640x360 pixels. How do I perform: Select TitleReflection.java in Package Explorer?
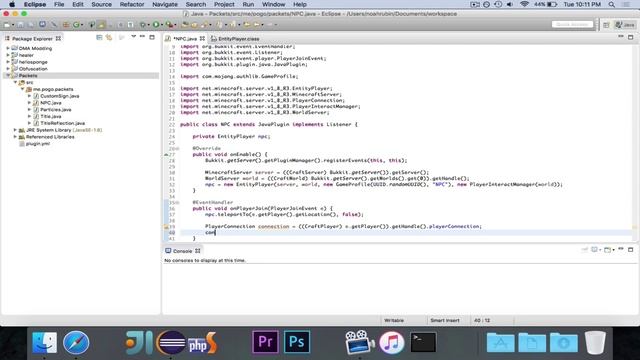click(62, 123)
